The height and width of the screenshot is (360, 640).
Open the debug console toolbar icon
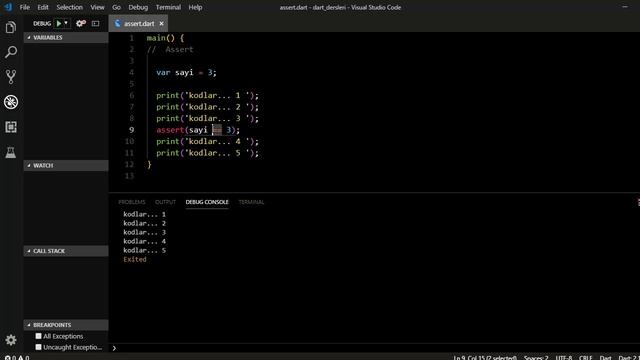(x=96, y=24)
